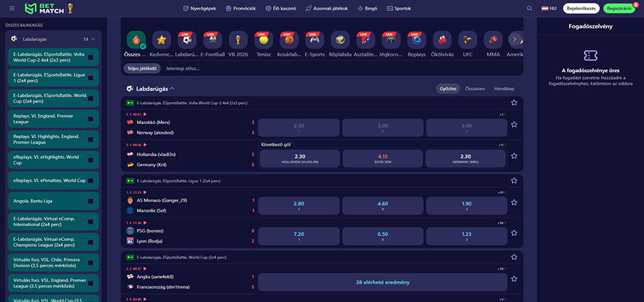
Task: Open the Élő kaszinó menu
Action: point(281,8)
